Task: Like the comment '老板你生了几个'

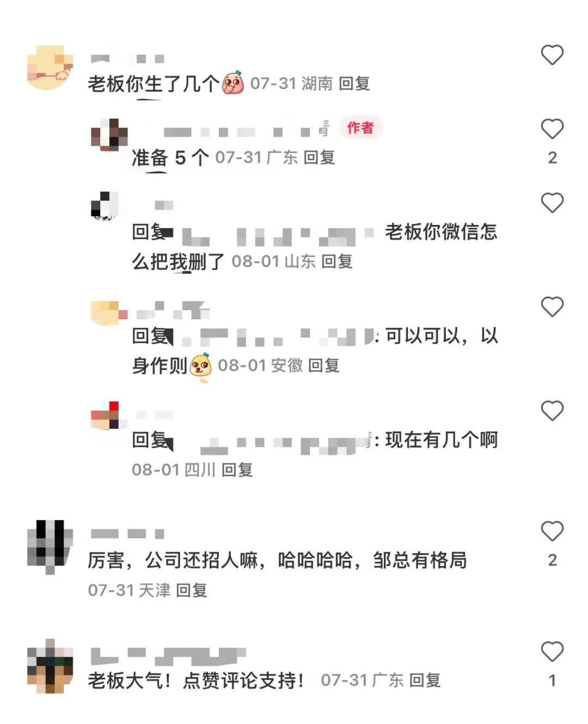Action: point(552,55)
